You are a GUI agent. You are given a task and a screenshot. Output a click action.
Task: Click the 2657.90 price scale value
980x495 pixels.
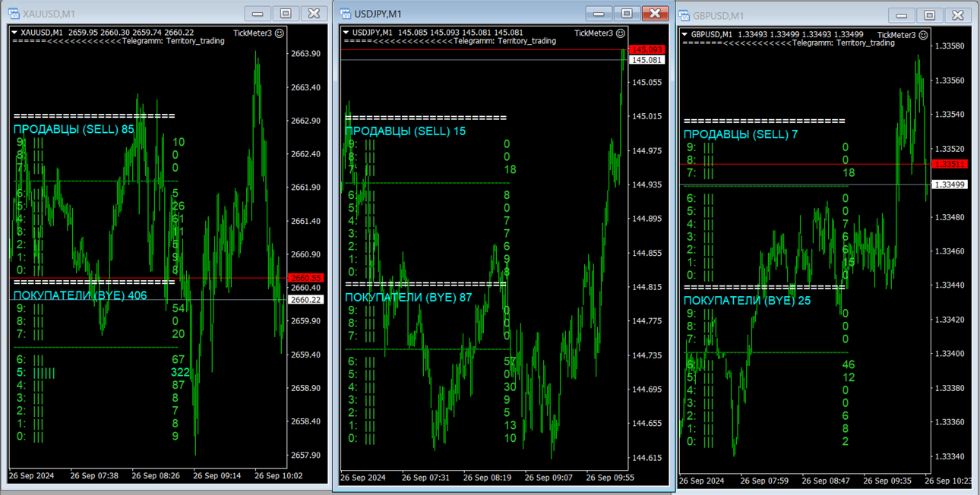[x=305, y=456]
